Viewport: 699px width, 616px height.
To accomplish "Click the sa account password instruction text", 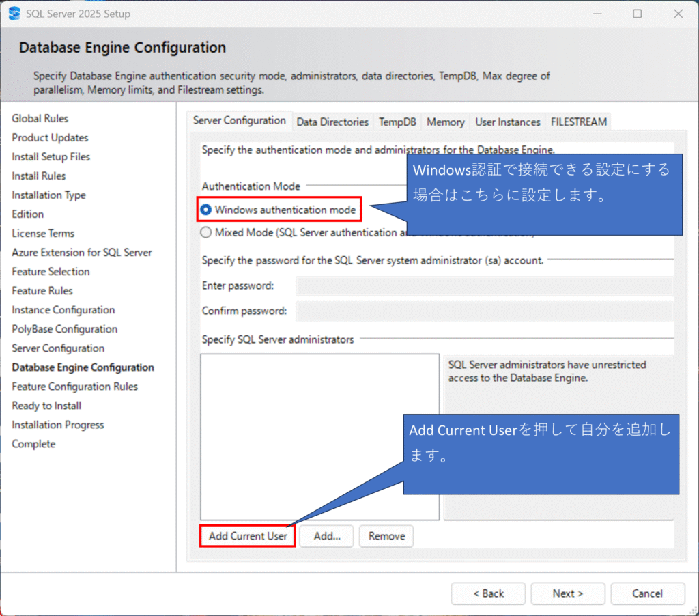I will (373, 260).
